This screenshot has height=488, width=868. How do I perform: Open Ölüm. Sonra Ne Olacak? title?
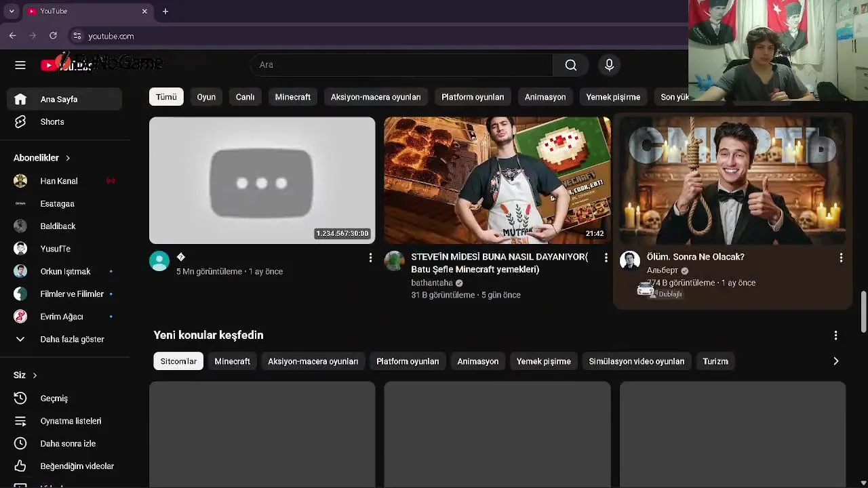click(x=696, y=257)
